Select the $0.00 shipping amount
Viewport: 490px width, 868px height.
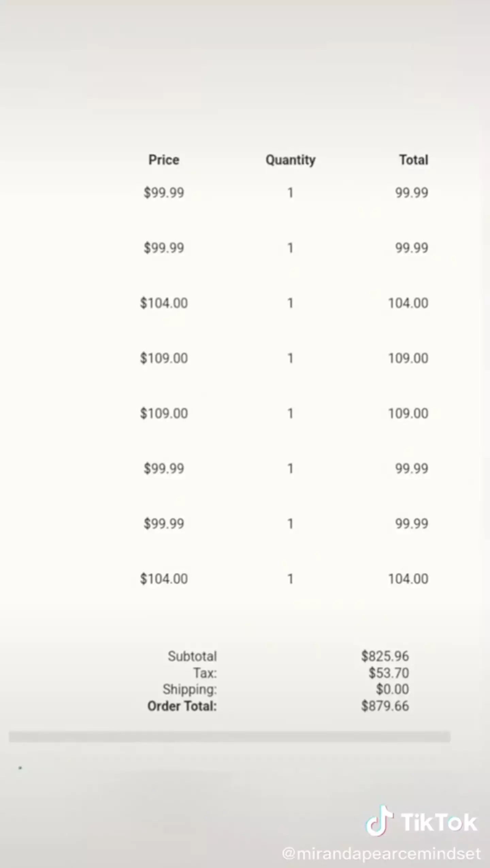(392, 689)
